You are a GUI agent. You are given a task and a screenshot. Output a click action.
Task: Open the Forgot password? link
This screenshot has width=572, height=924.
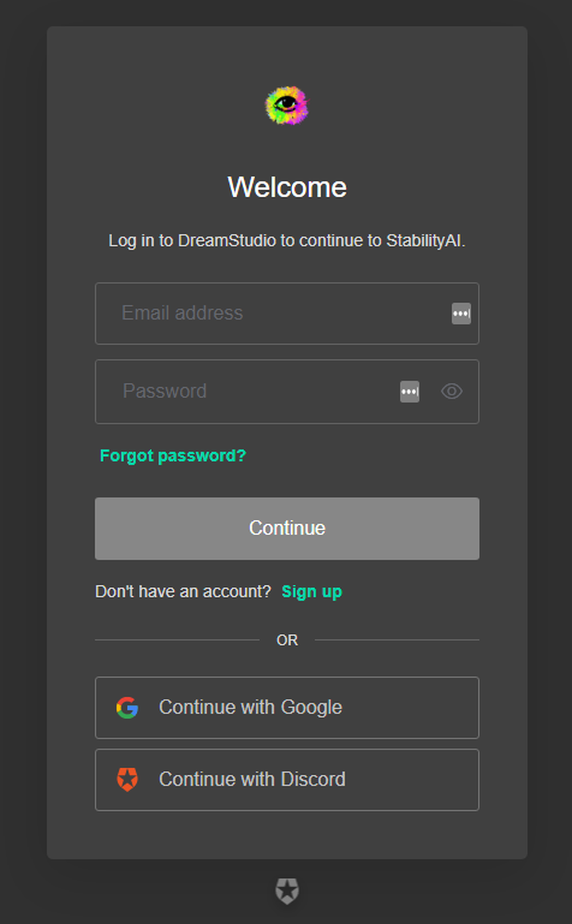tap(173, 456)
